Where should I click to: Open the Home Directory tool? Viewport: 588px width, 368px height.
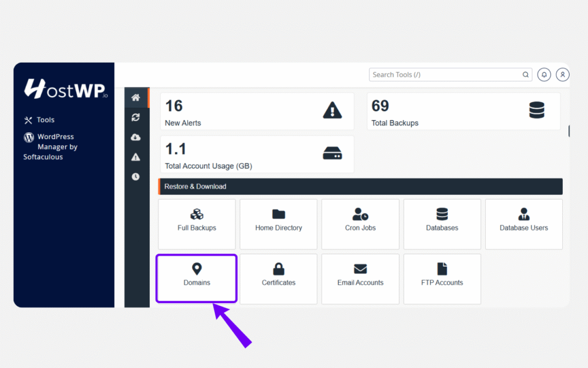[x=278, y=224]
